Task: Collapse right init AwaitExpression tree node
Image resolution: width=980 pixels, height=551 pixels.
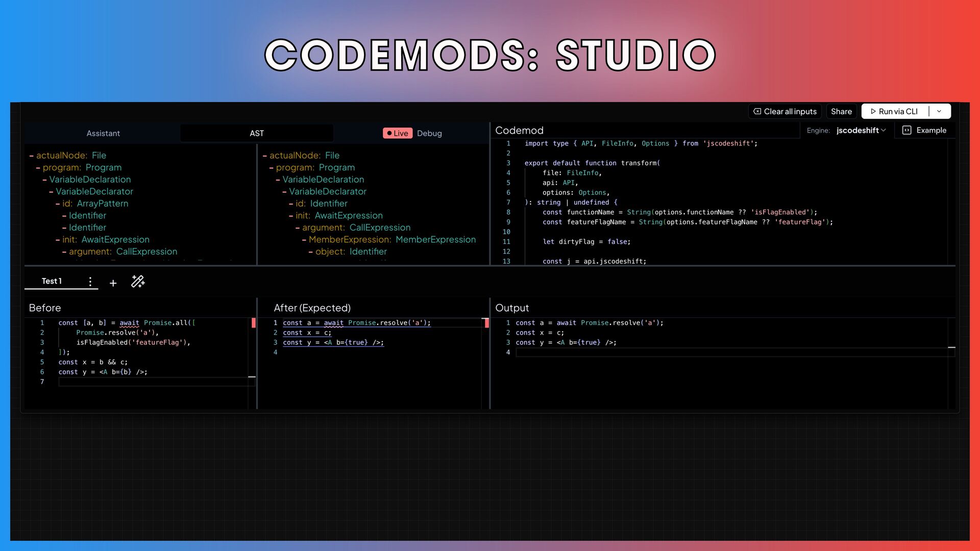Action: (x=291, y=216)
